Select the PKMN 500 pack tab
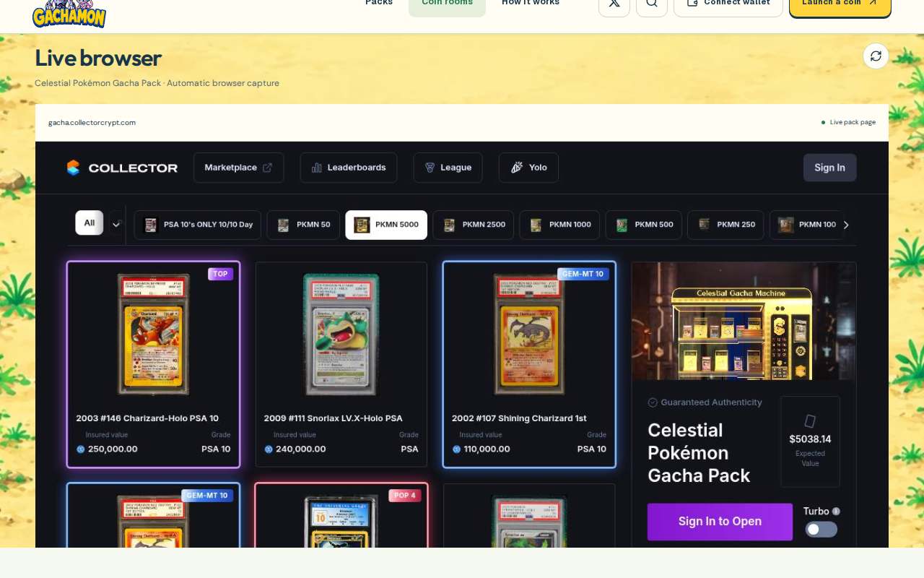Screen dimensions: 924x578 (644, 225)
